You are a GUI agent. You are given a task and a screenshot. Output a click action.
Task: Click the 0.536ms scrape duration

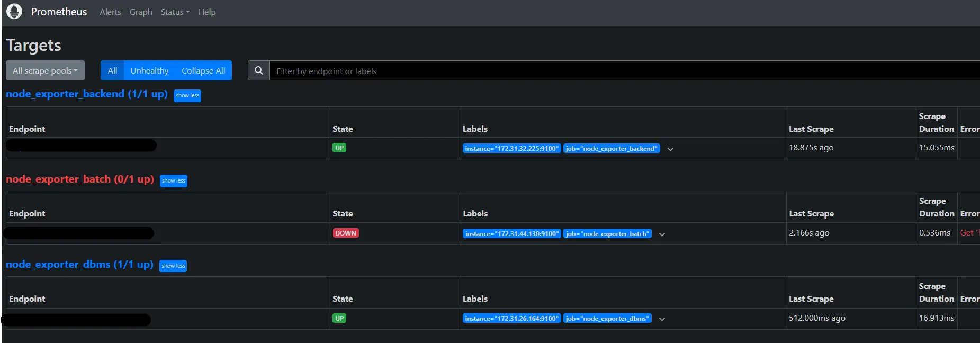[934, 233]
